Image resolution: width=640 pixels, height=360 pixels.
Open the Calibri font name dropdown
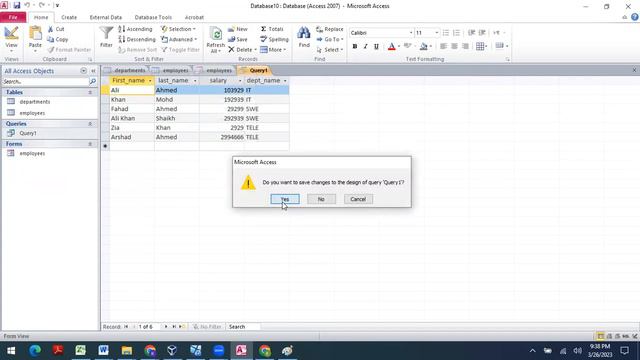tap(411, 33)
